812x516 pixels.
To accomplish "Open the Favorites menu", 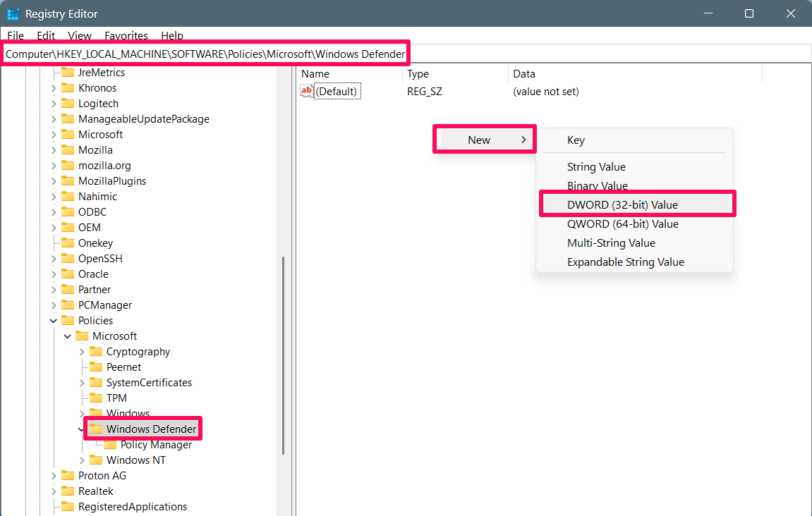I will tap(126, 36).
